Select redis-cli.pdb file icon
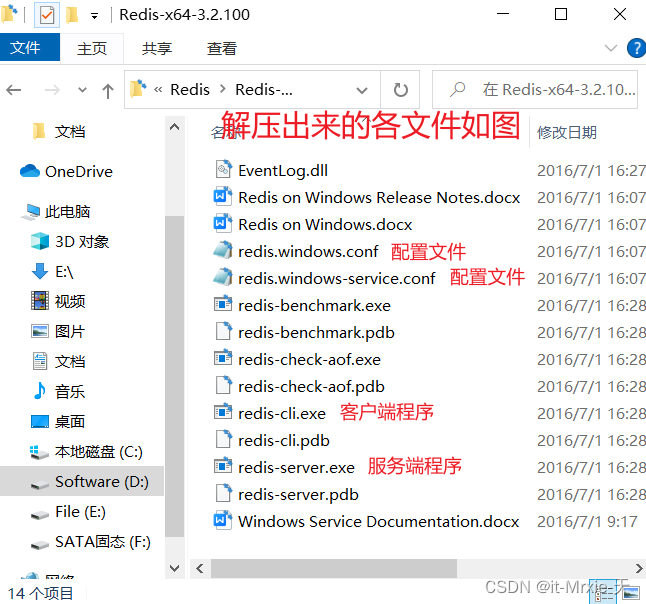 coord(223,440)
